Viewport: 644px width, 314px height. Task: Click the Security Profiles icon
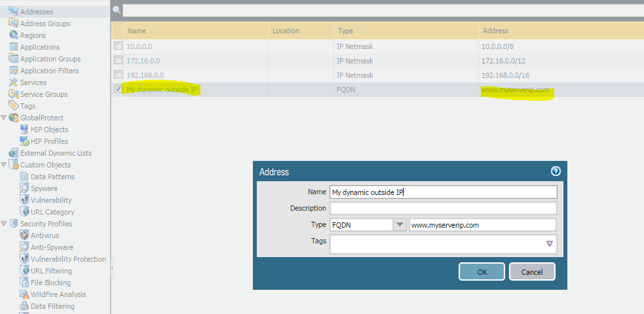coord(14,224)
